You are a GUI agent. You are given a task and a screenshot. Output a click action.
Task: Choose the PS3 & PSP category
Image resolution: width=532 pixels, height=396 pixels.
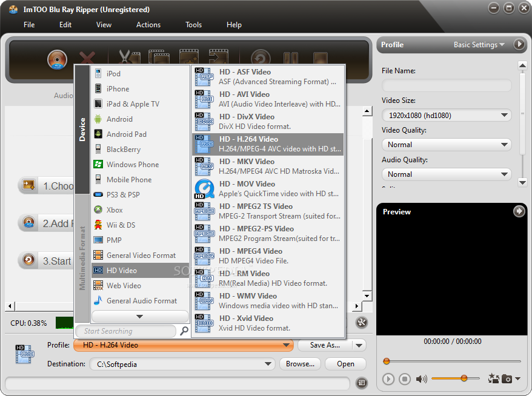[x=140, y=194]
